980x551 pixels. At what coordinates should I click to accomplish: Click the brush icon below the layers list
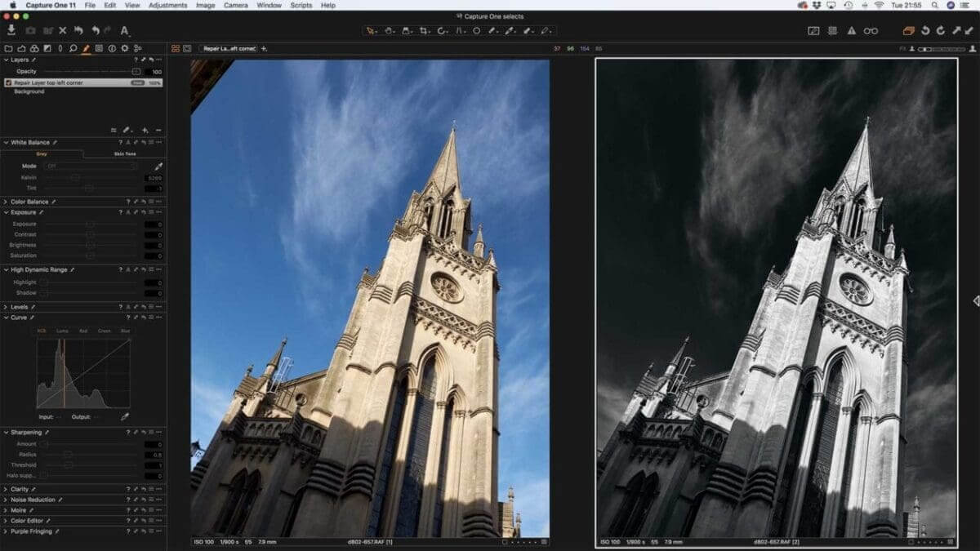click(127, 130)
